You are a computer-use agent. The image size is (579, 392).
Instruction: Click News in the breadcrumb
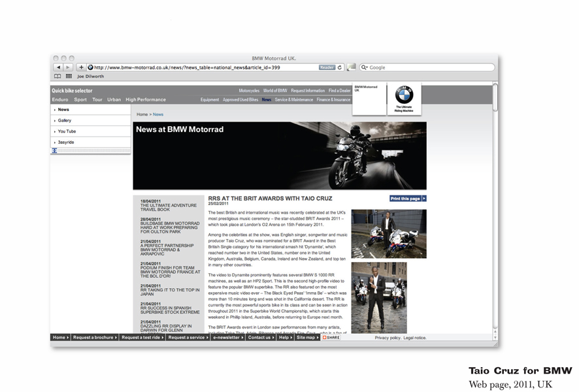point(158,114)
